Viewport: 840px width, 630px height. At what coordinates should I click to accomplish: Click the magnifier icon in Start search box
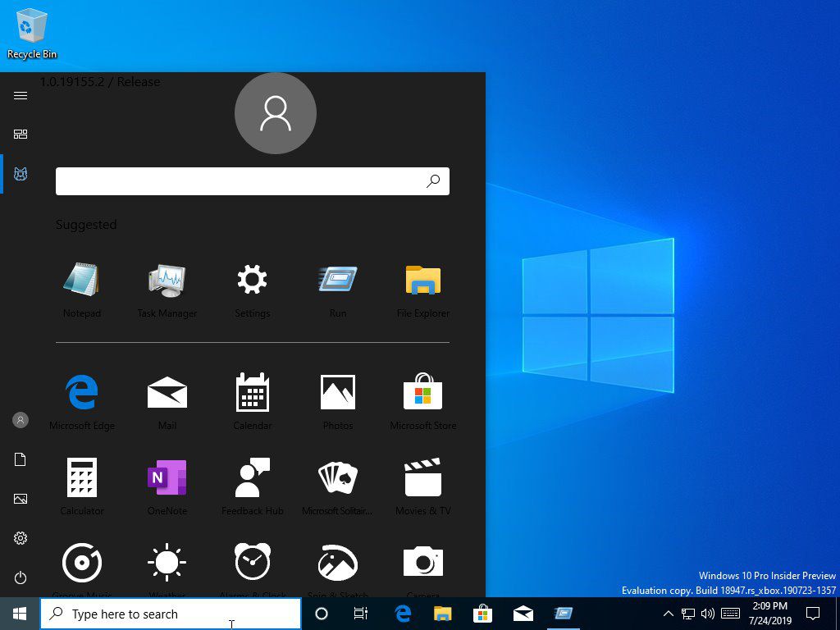point(433,181)
